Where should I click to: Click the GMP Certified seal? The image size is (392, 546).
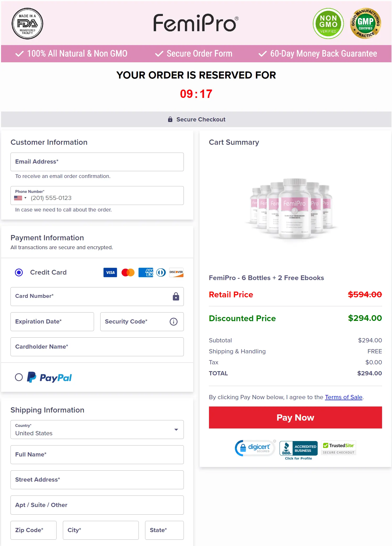[365, 24]
